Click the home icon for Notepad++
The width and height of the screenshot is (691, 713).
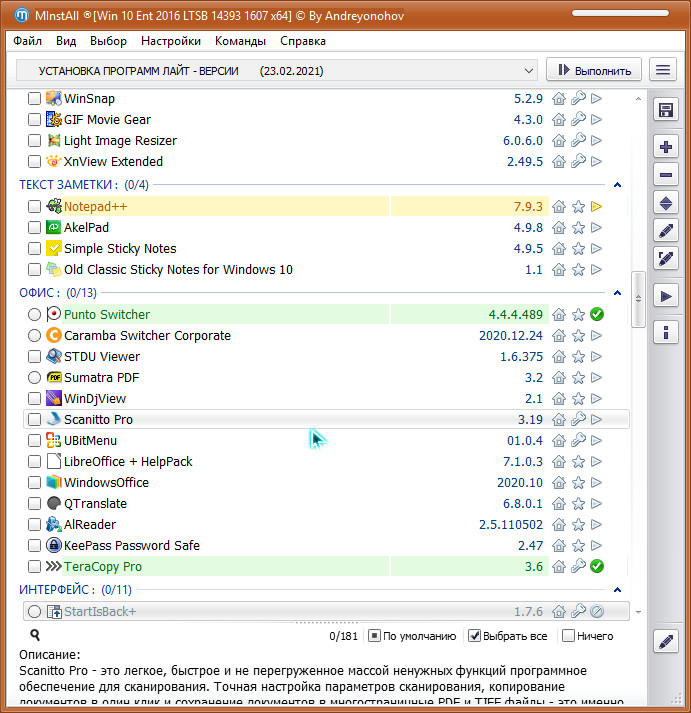pyautogui.click(x=559, y=206)
